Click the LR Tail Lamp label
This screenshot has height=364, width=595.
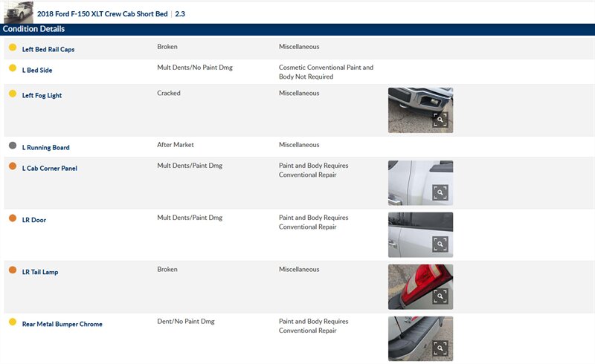pyautogui.click(x=40, y=273)
